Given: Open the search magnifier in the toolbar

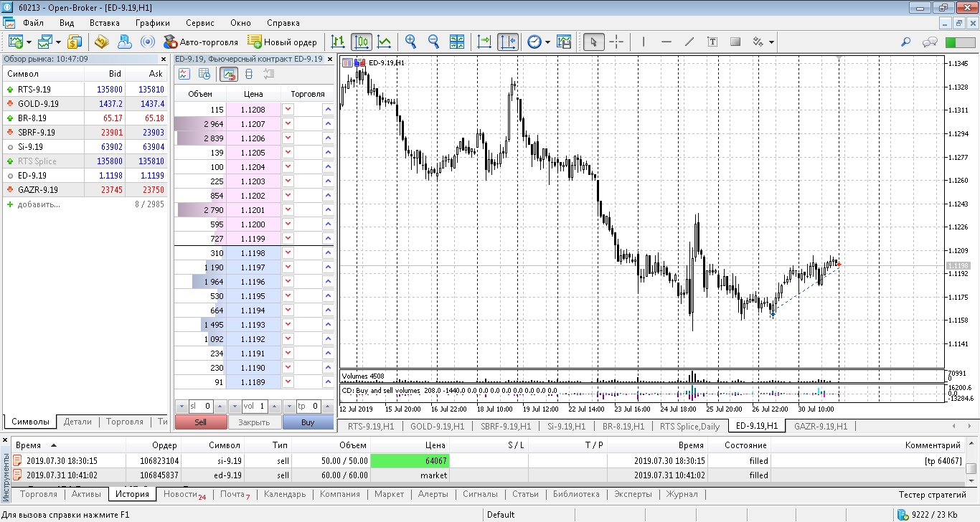Looking at the screenshot, I should click(x=906, y=42).
